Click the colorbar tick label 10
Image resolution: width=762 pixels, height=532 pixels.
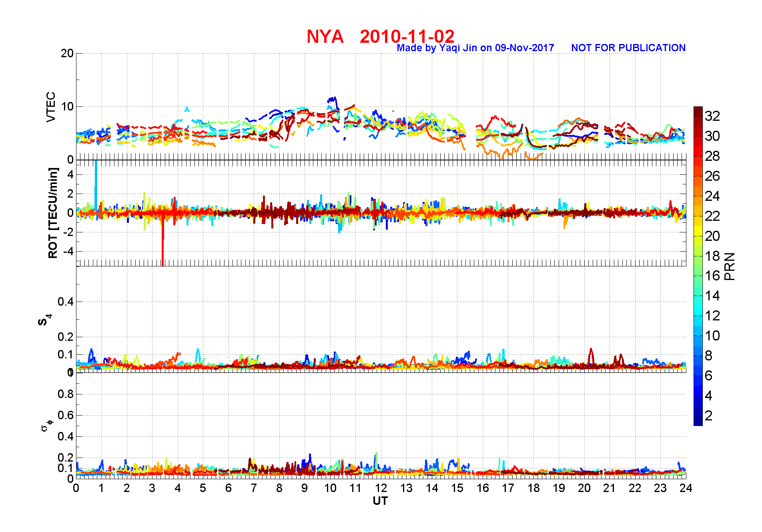pyautogui.click(x=712, y=336)
